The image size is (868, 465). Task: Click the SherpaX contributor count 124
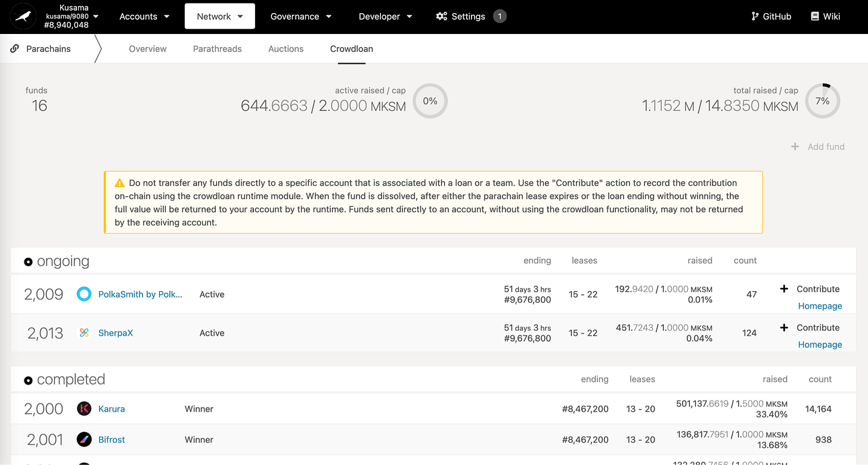pos(749,333)
